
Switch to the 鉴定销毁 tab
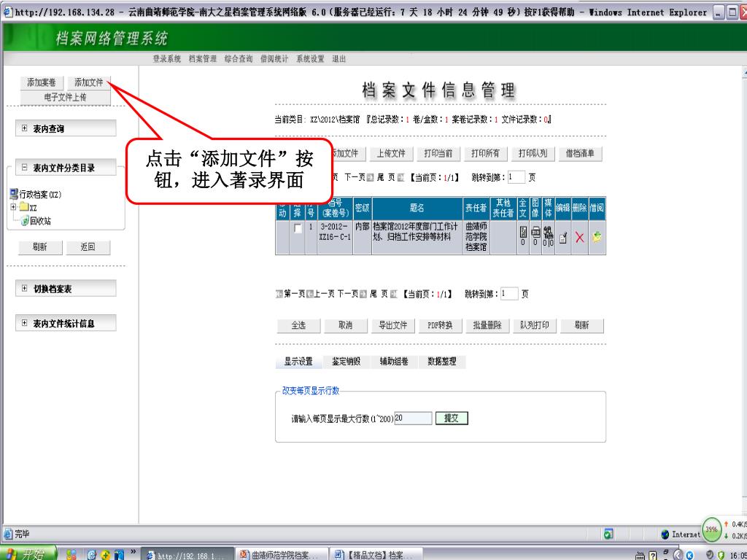347,362
